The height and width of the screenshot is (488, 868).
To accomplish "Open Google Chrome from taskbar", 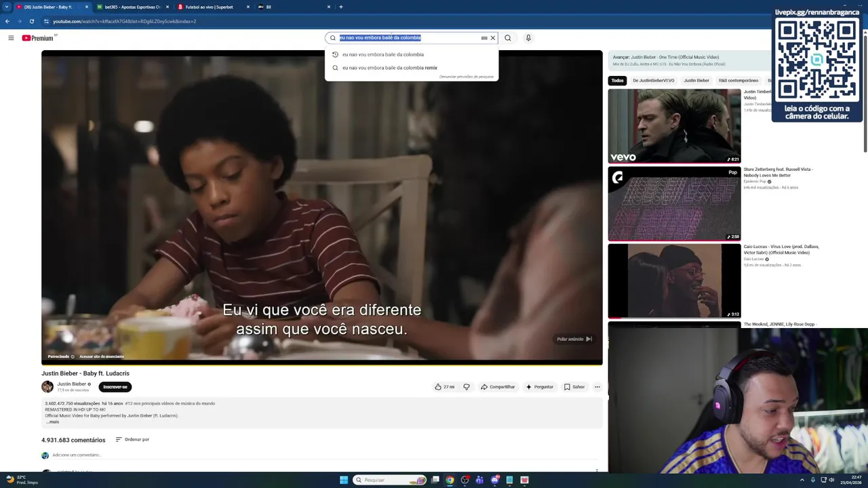I will 450,480.
